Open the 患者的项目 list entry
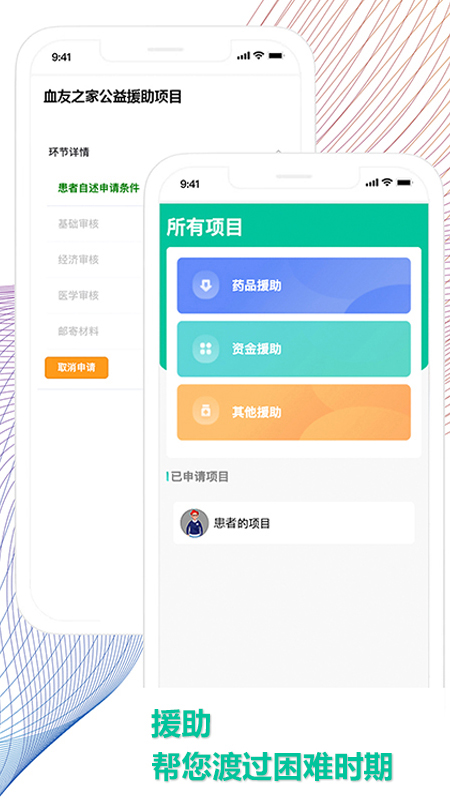Viewport: 450px width, 800px height. pos(294,523)
